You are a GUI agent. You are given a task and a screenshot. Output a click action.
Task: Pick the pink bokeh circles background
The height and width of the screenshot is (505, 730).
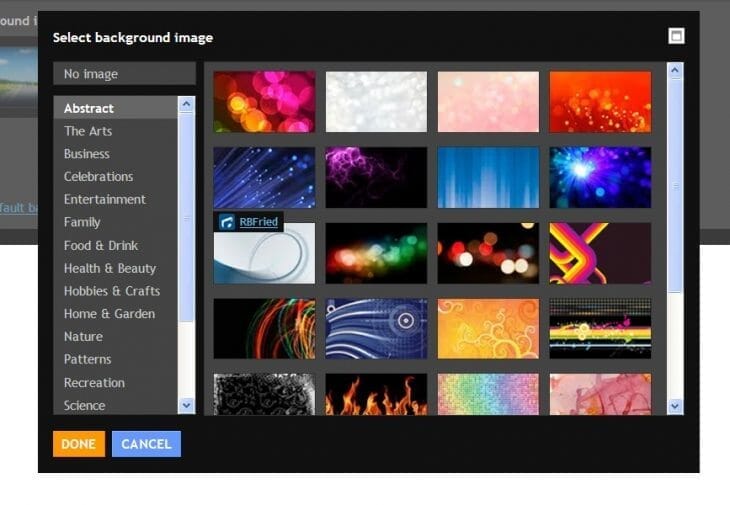264,102
